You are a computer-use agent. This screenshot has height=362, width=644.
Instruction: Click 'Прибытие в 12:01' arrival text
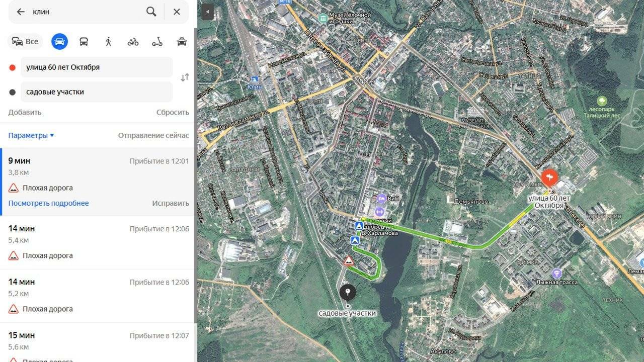(159, 161)
